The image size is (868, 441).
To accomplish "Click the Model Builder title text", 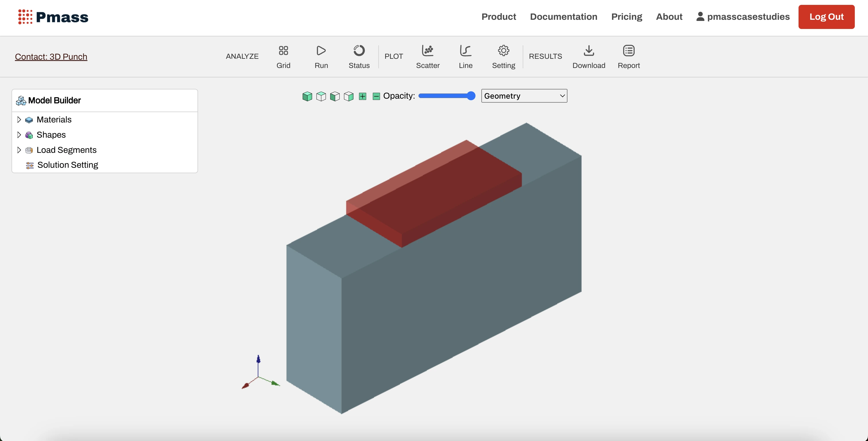I will tap(54, 100).
